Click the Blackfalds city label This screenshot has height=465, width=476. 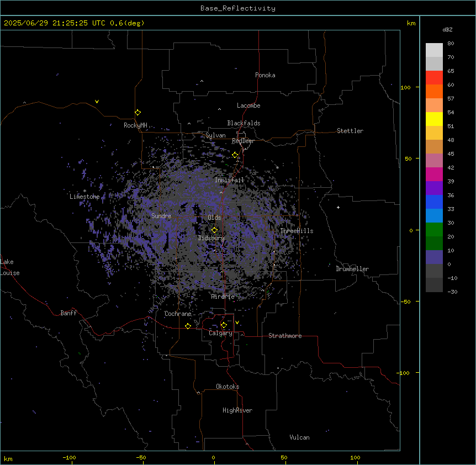click(x=244, y=123)
